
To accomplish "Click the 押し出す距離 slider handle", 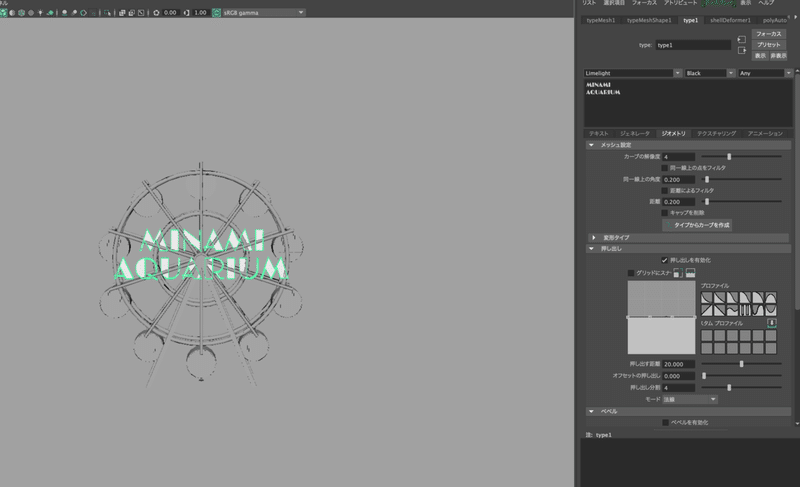I will click(741, 364).
